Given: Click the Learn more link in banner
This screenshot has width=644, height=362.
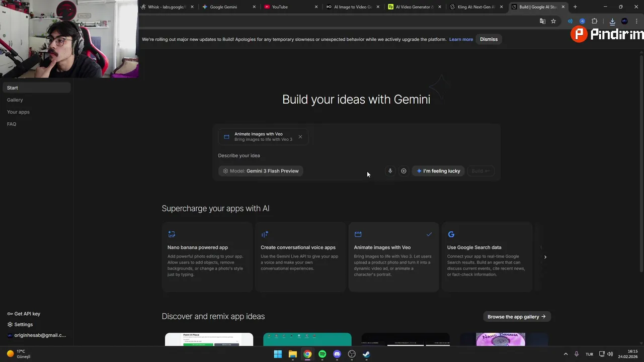Looking at the screenshot, I should tap(461, 39).
